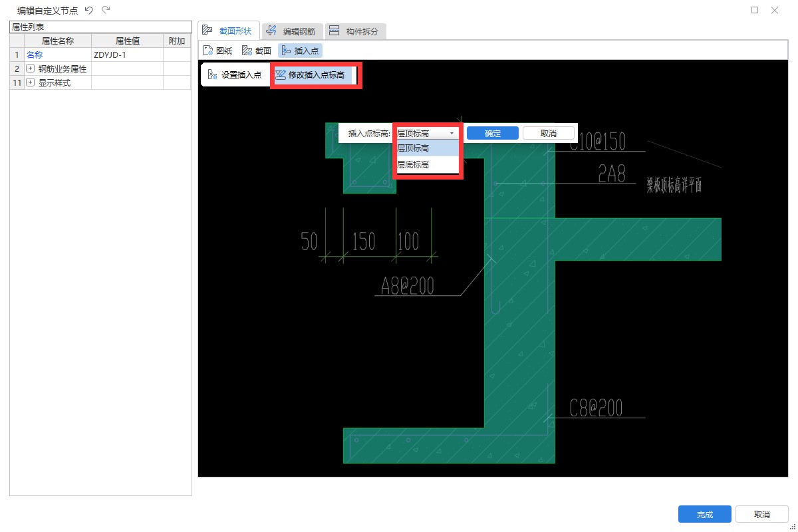Switch to the 构件拆分 tab
Screen dimensions: 798x532
pyautogui.click(x=355, y=31)
